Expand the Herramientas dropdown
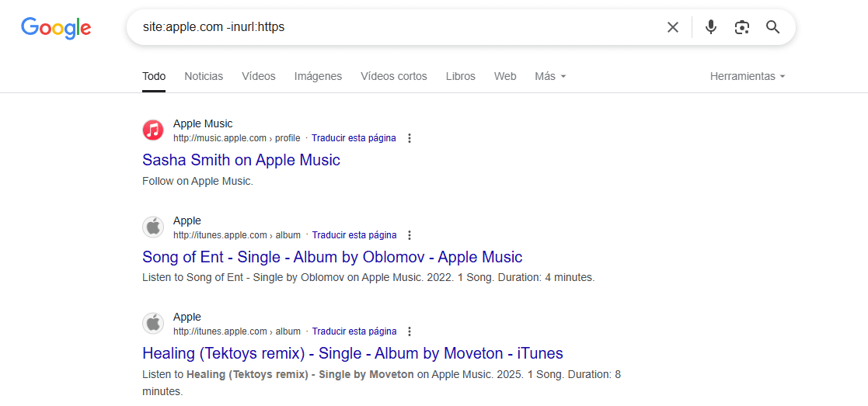 [748, 76]
